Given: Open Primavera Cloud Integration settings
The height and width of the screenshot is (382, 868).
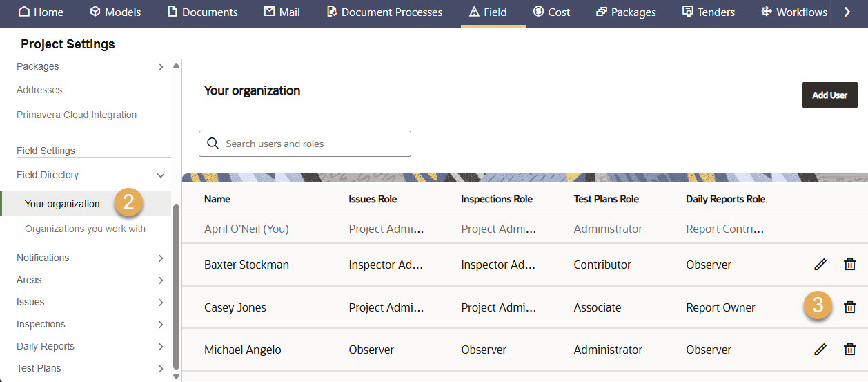Looking at the screenshot, I should pos(77,115).
